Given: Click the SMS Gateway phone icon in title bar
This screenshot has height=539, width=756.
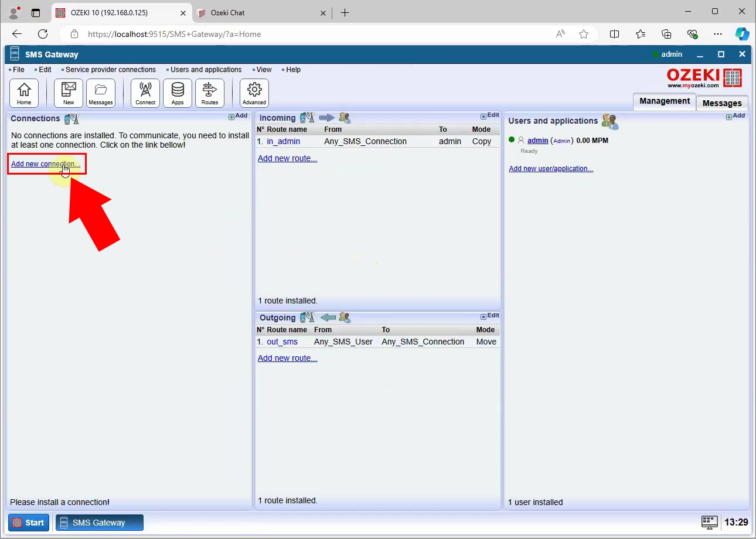Looking at the screenshot, I should coord(15,54).
